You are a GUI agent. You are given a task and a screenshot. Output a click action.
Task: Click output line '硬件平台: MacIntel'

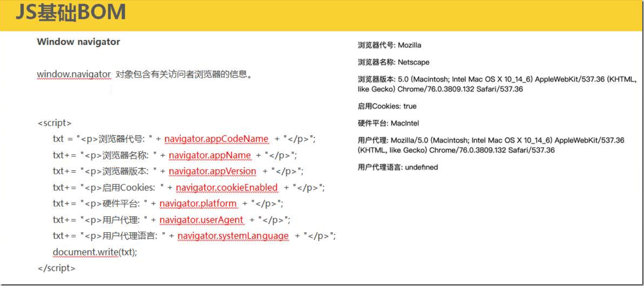coord(388,123)
